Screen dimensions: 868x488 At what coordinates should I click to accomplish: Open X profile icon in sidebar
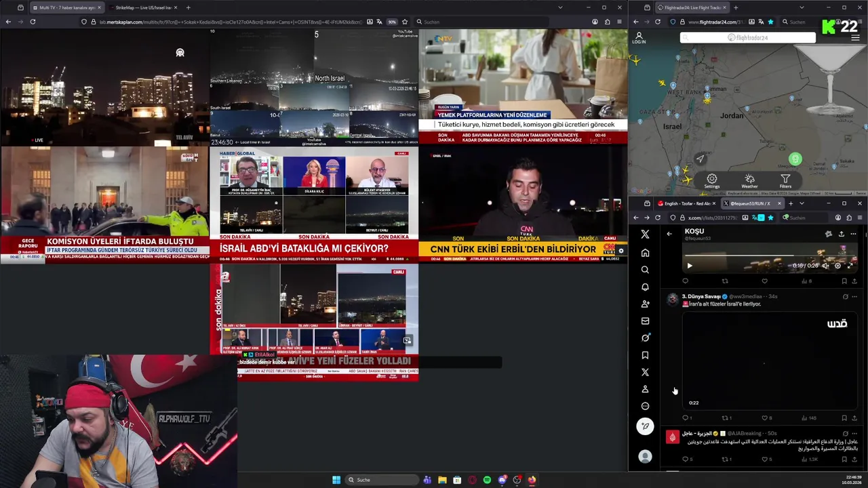click(x=645, y=389)
